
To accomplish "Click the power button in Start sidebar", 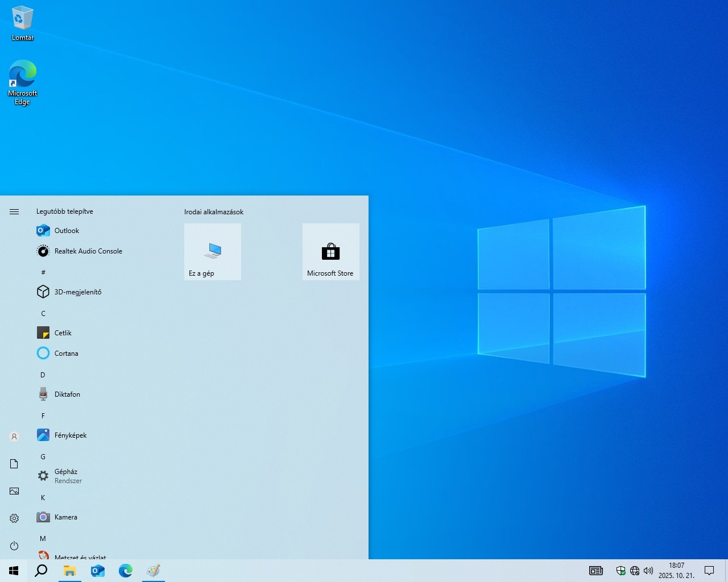I will 14,546.
